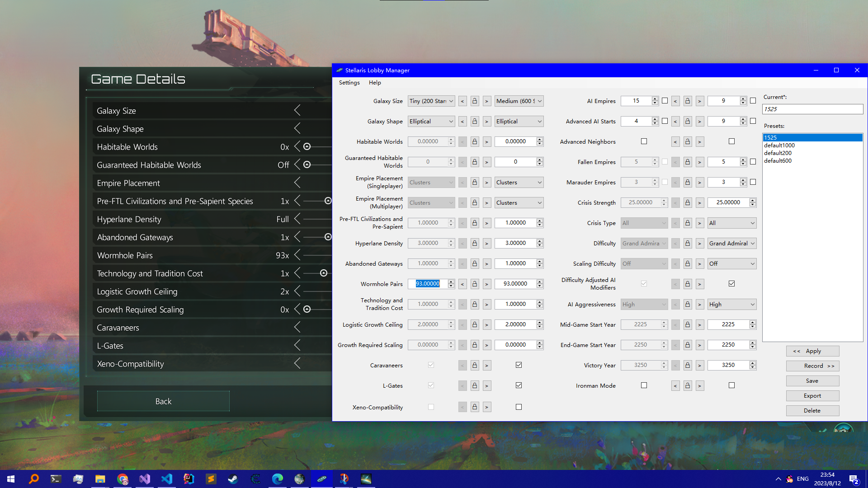The width and height of the screenshot is (868, 488).
Task: Click the lock icon next to Crisis Strength
Action: 688,202
